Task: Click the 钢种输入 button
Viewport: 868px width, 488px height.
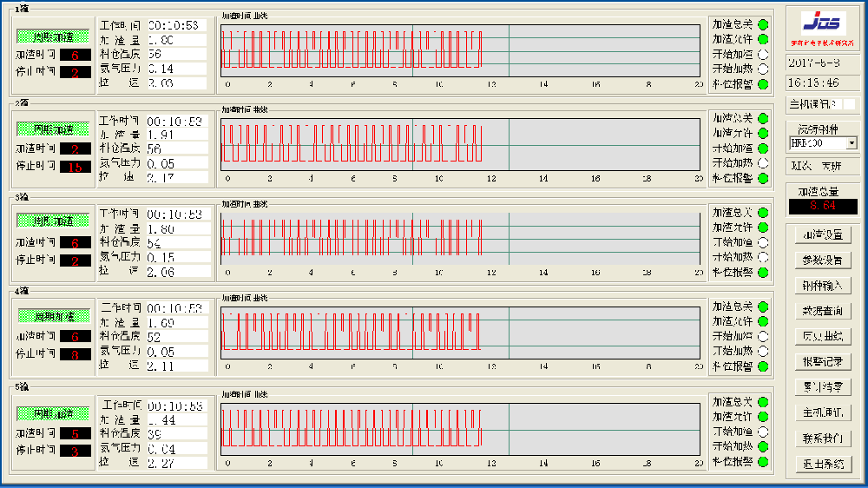Action: pyautogui.click(x=823, y=286)
